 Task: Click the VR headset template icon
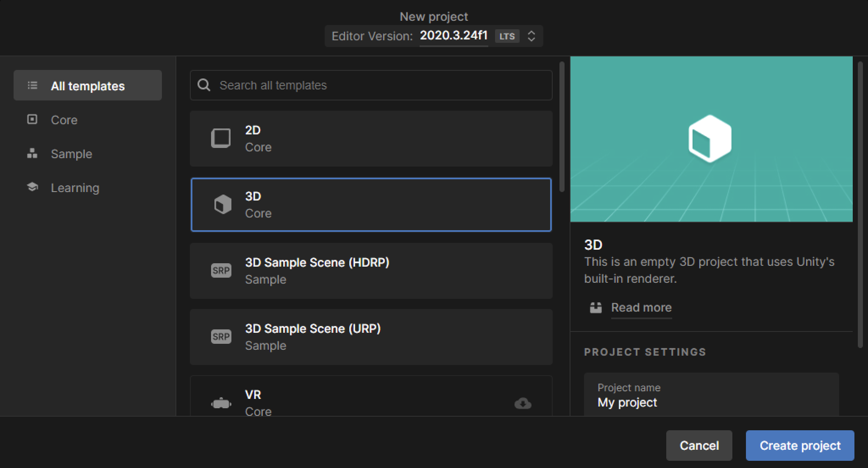pos(221,403)
